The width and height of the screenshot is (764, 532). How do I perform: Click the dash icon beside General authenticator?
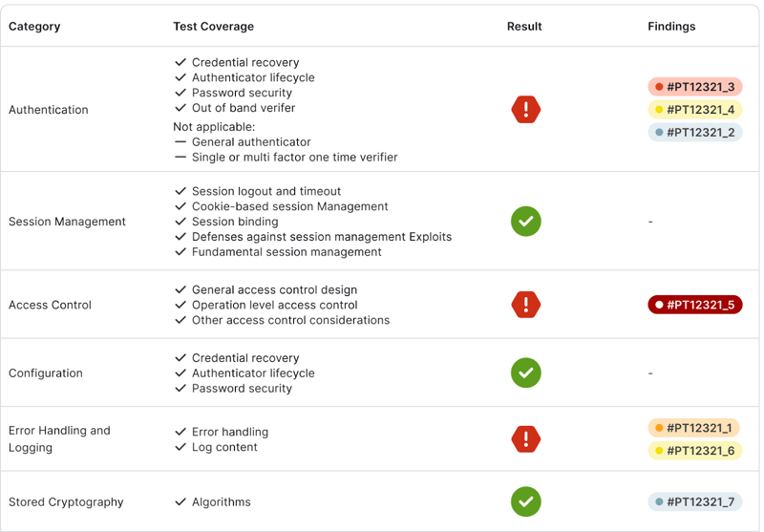pos(180,141)
